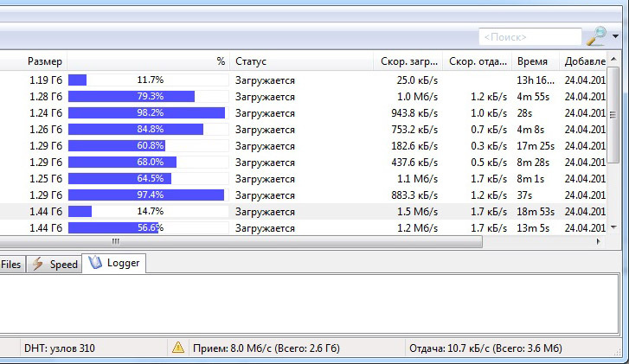Image resolution: width=629 pixels, height=364 pixels.
Task: Click the Logger tab book icon
Action: click(95, 263)
